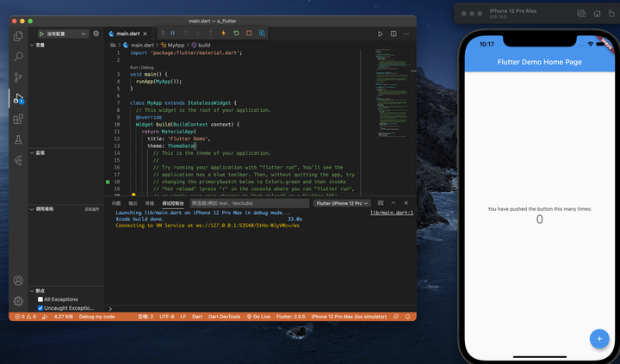Viewport: 620px width, 364px height.
Task: Switch to the 输出 output tab
Action: (133, 203)
